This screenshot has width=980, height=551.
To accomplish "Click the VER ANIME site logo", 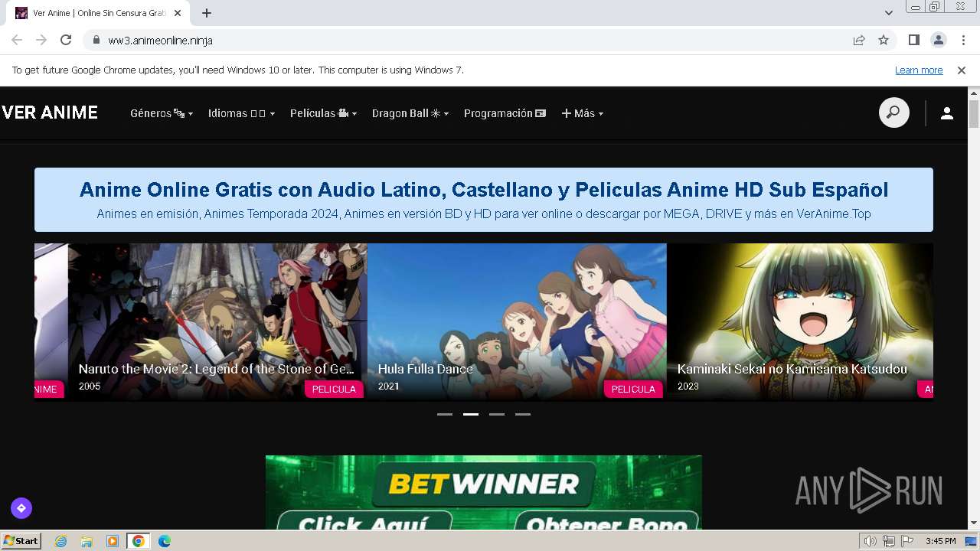I will (50, 112).
